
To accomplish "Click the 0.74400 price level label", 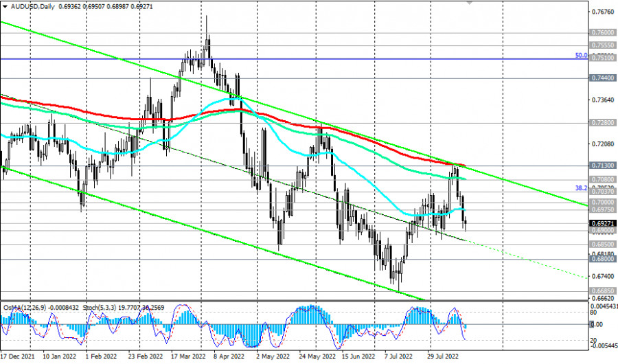I will (602, 79).
